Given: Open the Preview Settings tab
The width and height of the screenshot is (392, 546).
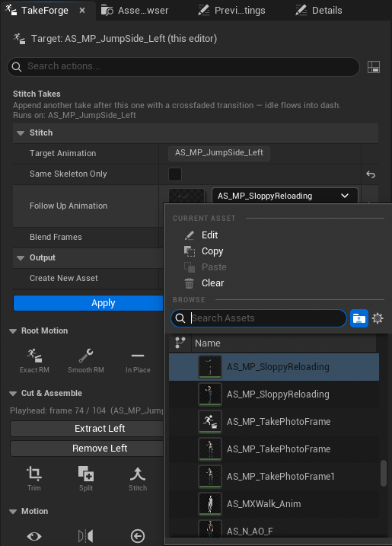Looking at the screenshot, I should click(x=231, y=11).
